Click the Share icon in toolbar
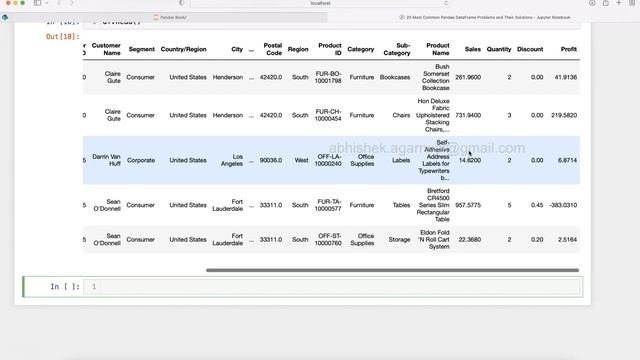Image resolution: width=640 pixels, height=360 pixels. (x=606, y=3)
